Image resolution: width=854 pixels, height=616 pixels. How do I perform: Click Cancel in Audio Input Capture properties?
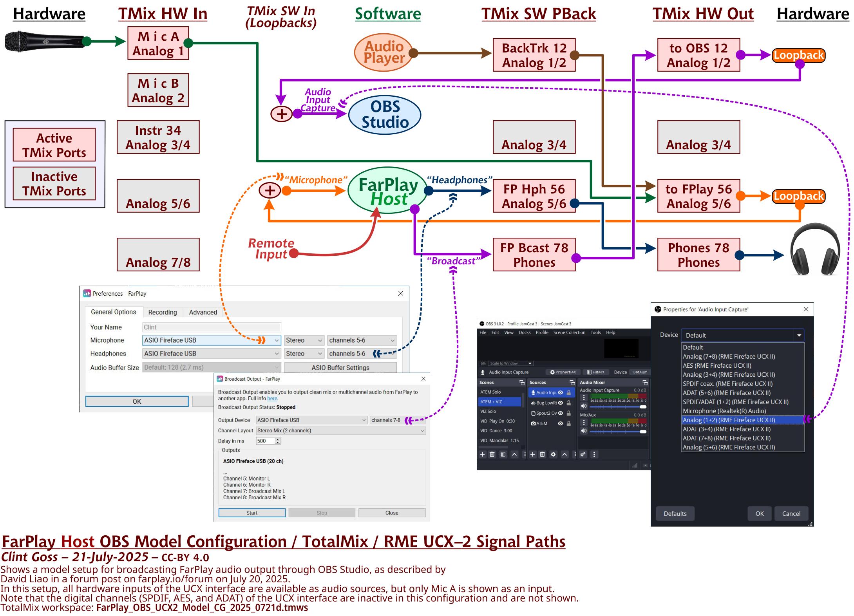tap(791, 514)
